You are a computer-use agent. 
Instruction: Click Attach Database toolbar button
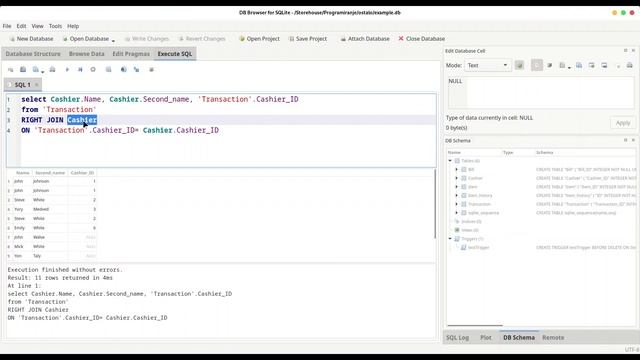coord(364,39)
